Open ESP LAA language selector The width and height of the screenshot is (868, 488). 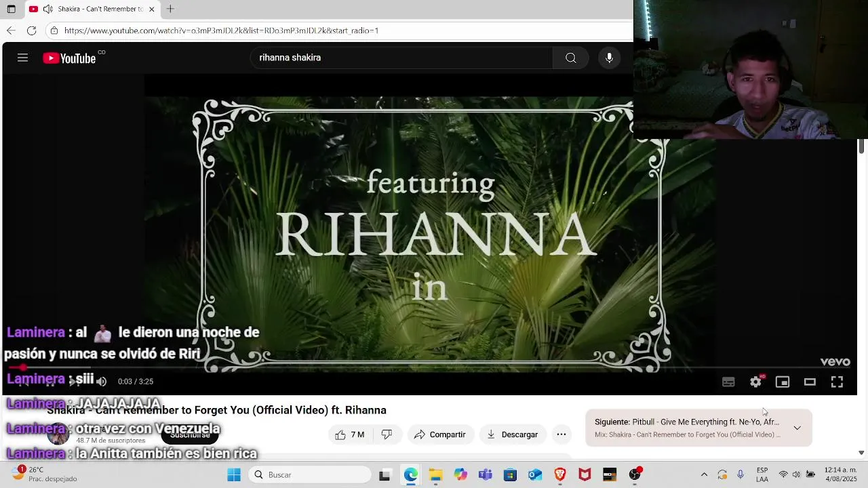point(762,475)
